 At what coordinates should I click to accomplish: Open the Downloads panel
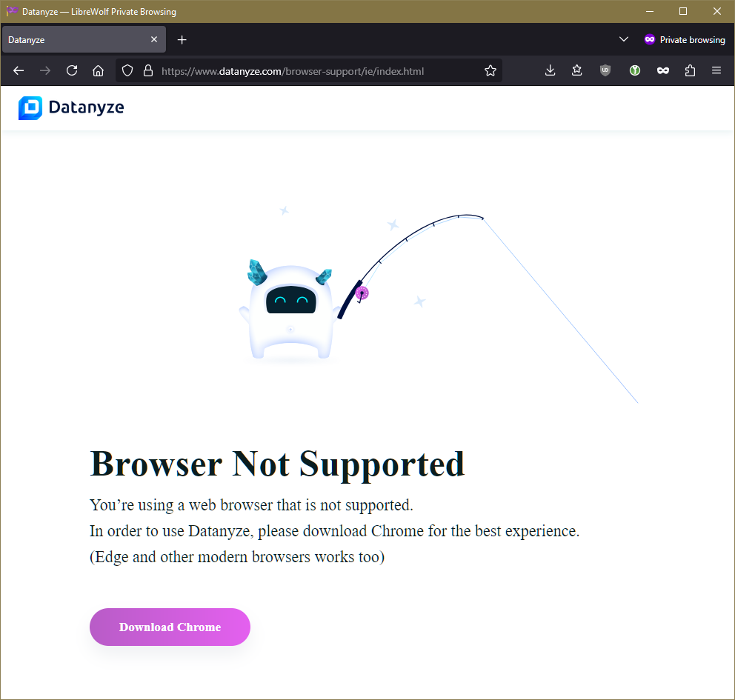click(551, 71)
